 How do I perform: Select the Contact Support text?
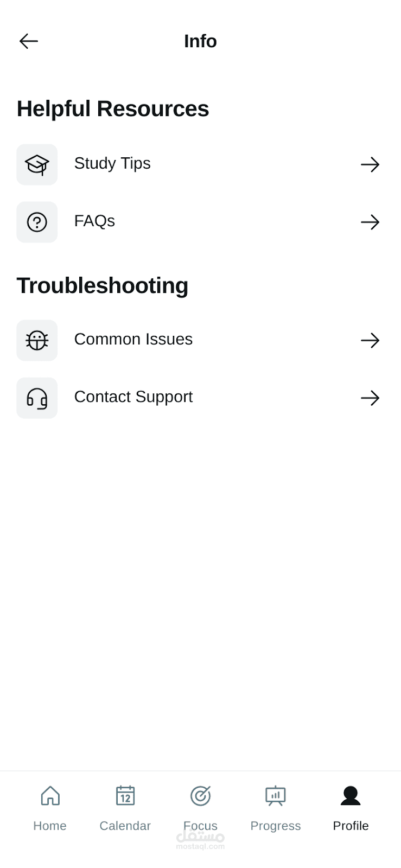(x=133, y=397)
